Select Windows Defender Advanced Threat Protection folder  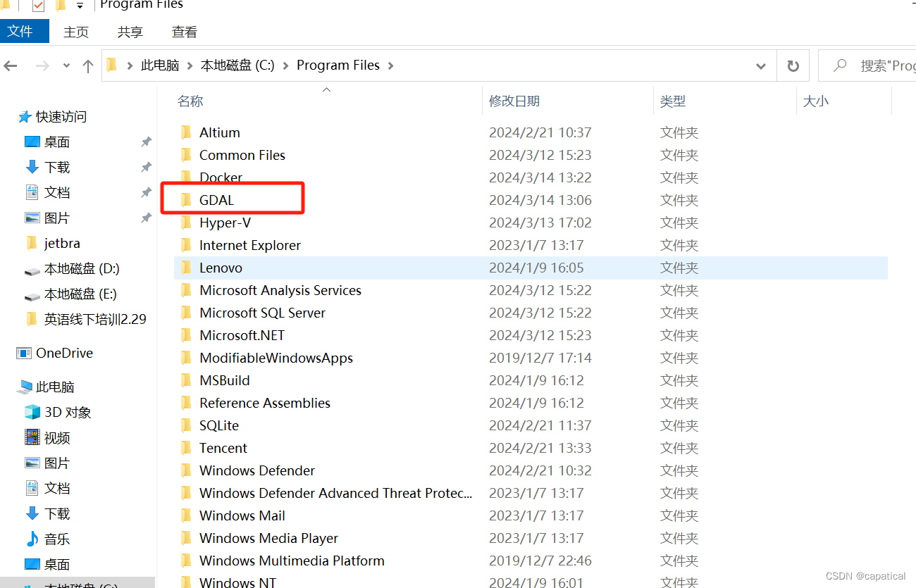(335, 493)
